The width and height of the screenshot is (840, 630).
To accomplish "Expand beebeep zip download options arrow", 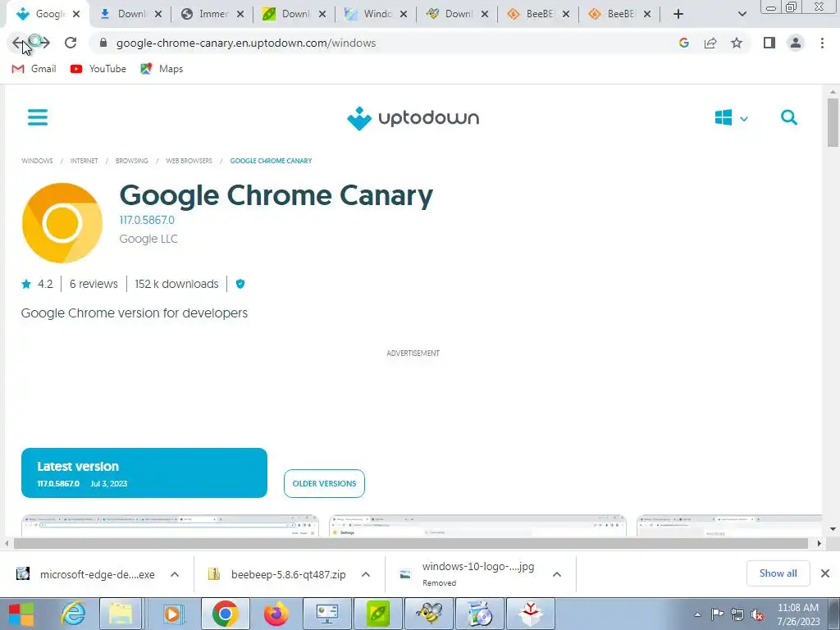I will (366, 574).
